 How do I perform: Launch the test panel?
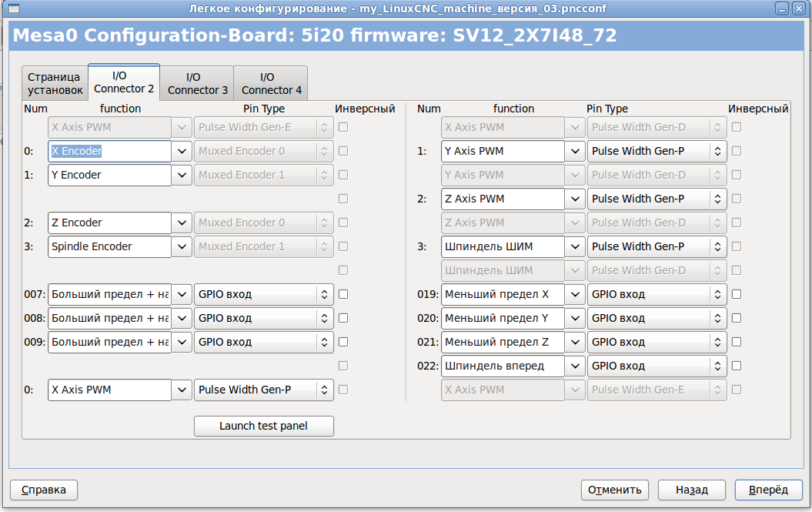coord(263,426)
